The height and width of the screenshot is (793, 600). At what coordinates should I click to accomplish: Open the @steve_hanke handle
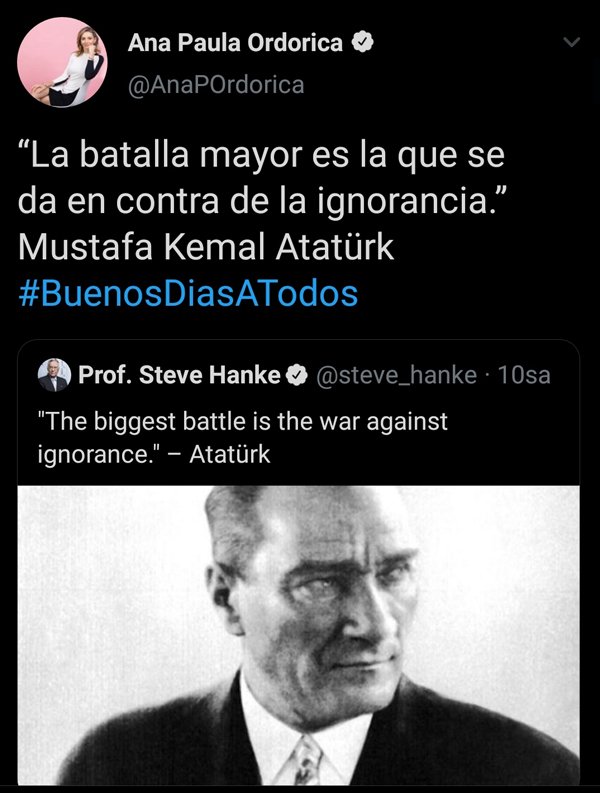click(397, 375)
